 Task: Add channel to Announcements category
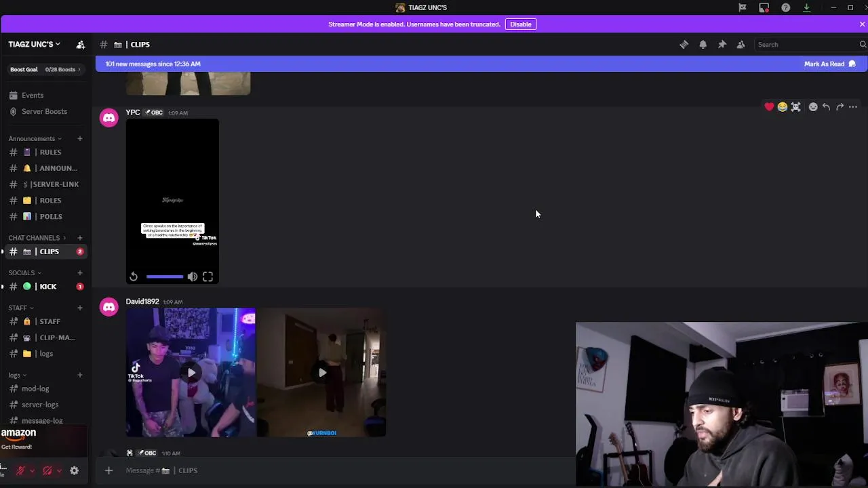click(x=79, y=138)
